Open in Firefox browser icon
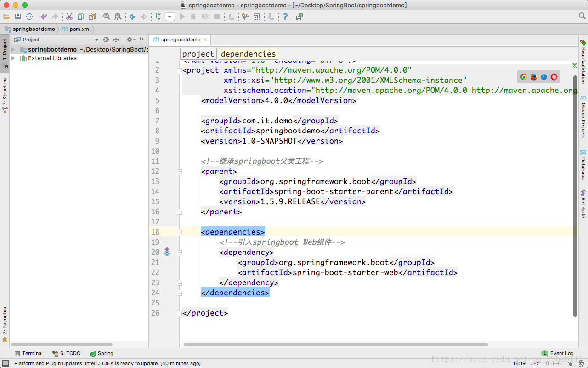The width and height of the screenshot is (588, 368). tap(533, 77)
